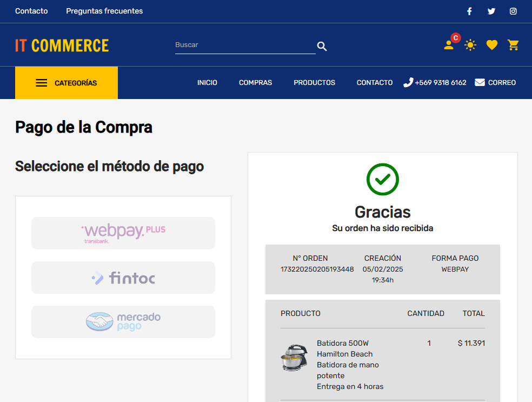Toggle light/dark theme sun icon
Viewport: 532px width, 402px height.
(x=470, y=45)
